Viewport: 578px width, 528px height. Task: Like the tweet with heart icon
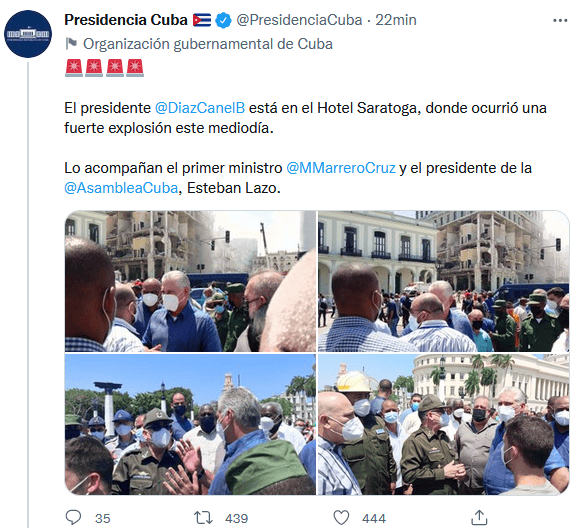pos(341,517)
